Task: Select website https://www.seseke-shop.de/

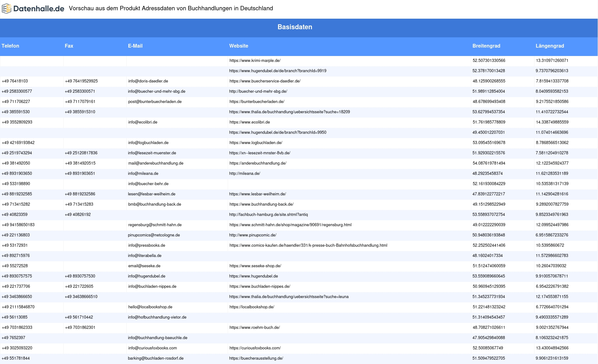Action: [x=255, y=266]
